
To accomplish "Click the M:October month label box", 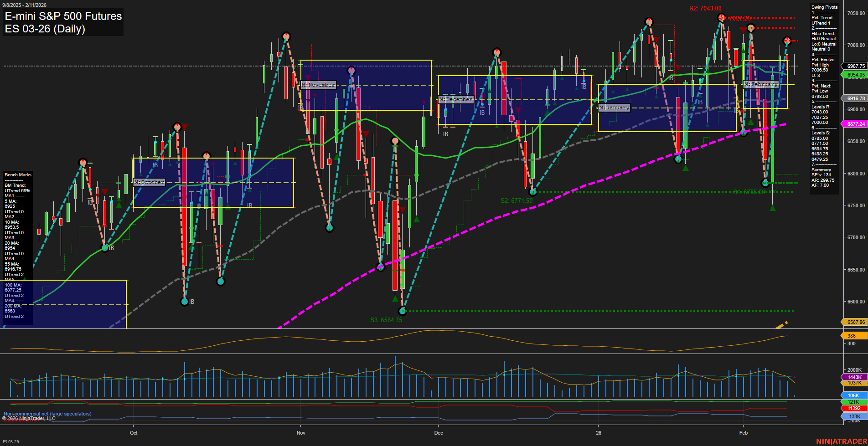I will [149, 183].
